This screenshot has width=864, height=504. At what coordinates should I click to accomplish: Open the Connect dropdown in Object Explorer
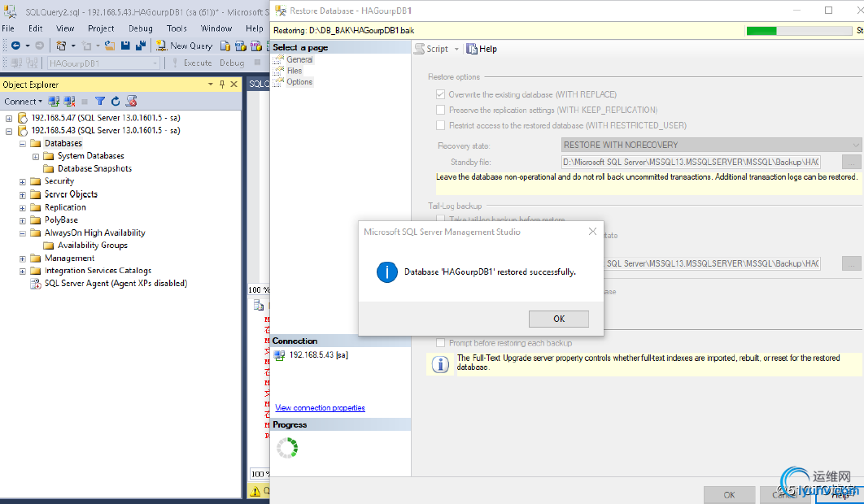[x=23, y=102]
